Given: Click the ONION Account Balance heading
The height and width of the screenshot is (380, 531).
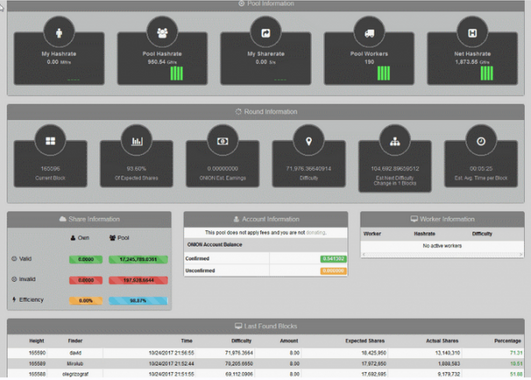Looking at the screenshot, I should tap(215, 245).
